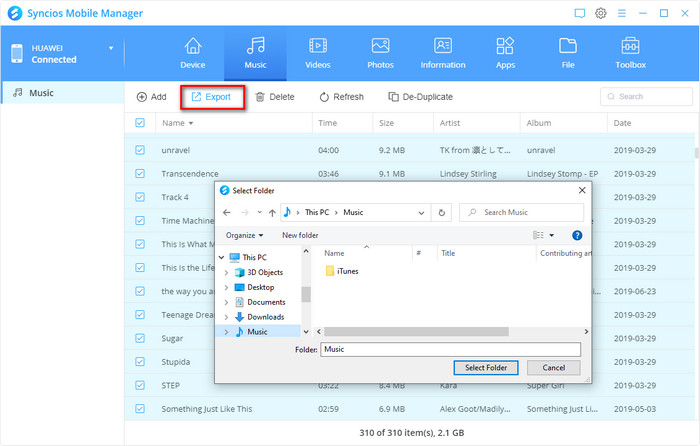Sort by the Time column header

click(x=328, y=123)
